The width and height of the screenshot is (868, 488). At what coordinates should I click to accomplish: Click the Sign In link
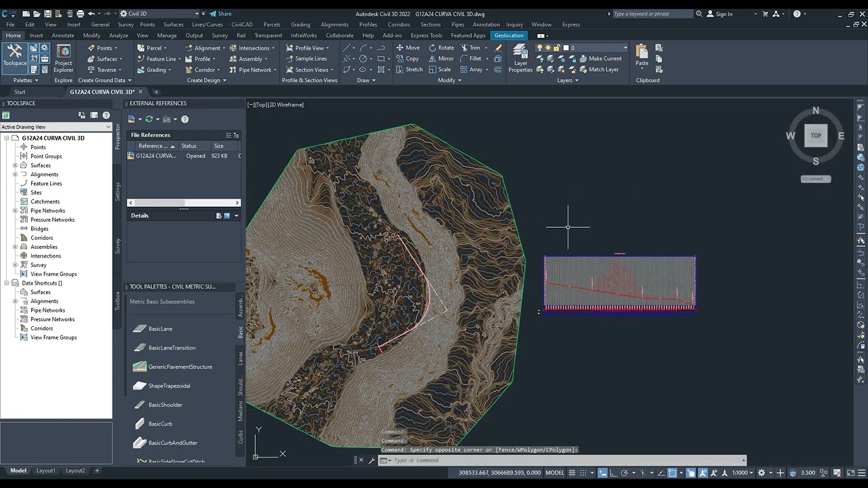pyautogui.click(x=724, y=14)
